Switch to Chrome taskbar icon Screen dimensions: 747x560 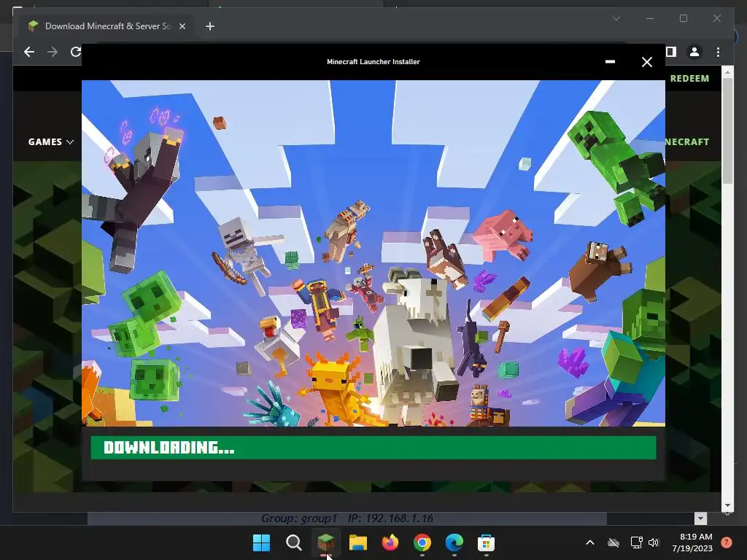tap(422, 542)
